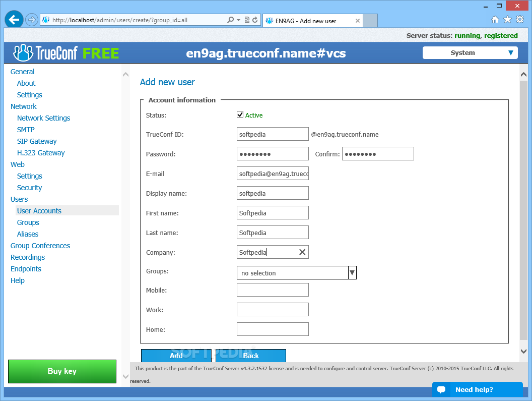Open Users section in sidebar
532x401 pixels.
coord(19,199)
